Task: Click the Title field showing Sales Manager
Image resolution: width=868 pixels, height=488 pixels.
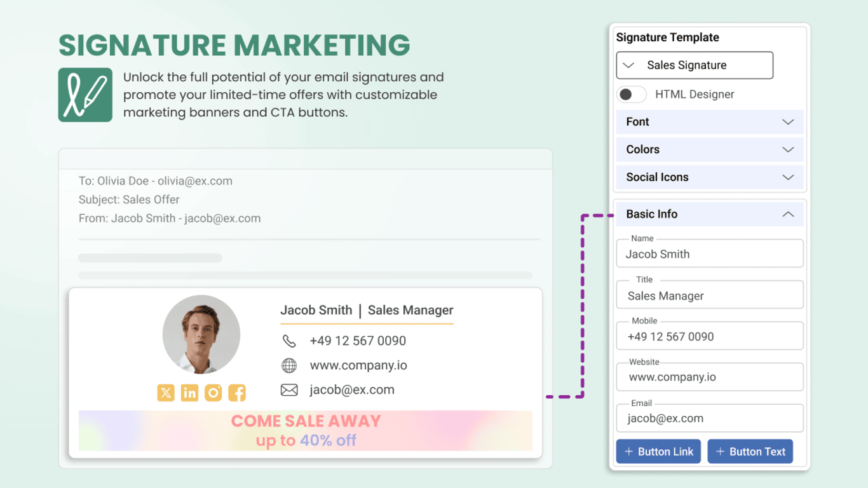Action: click(710, 295)
